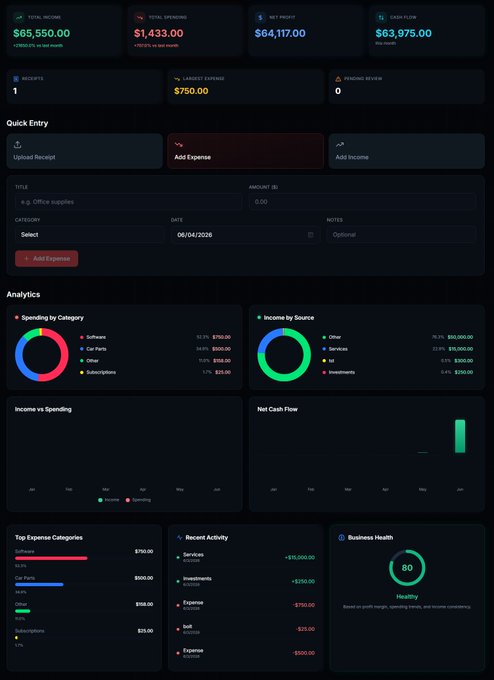Click the Spending legend dot under Income vs Spending
494x680 pixels.
pyautogui.click(x=128, y=500)
